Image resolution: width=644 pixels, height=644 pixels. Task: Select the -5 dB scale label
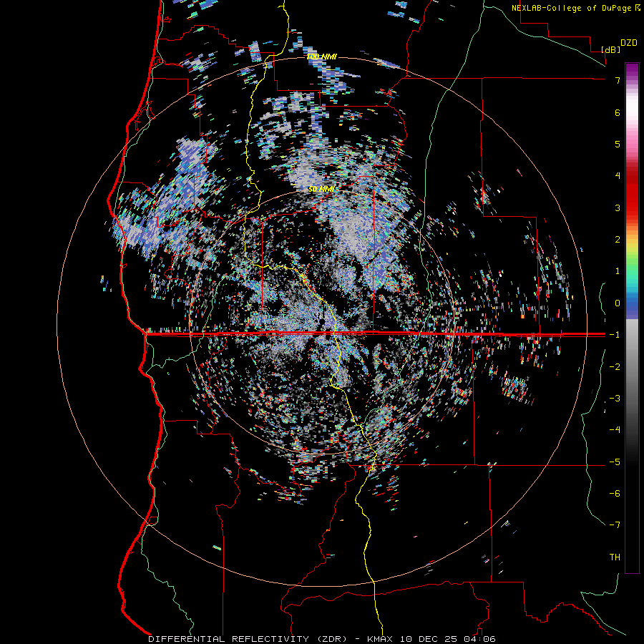point(615,462)
